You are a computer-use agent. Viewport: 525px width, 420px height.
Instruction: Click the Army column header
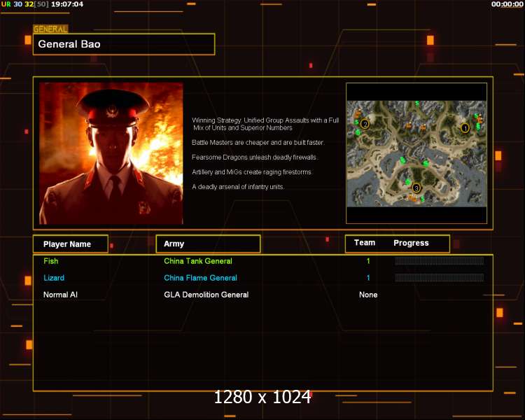[209, 244]
